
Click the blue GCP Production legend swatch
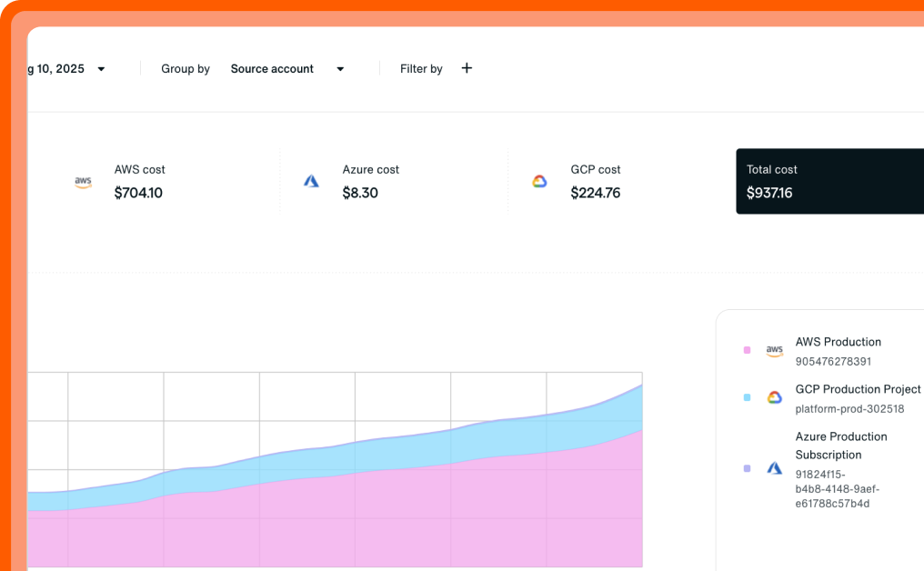(748, 397)
